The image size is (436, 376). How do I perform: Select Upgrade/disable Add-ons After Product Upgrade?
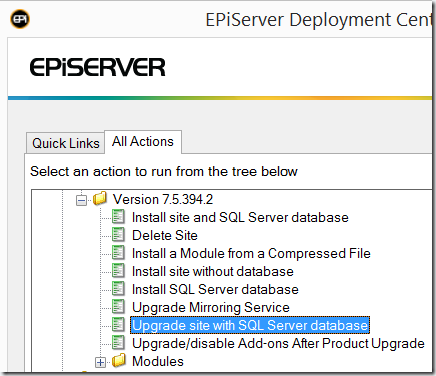[x=278, y=343]
